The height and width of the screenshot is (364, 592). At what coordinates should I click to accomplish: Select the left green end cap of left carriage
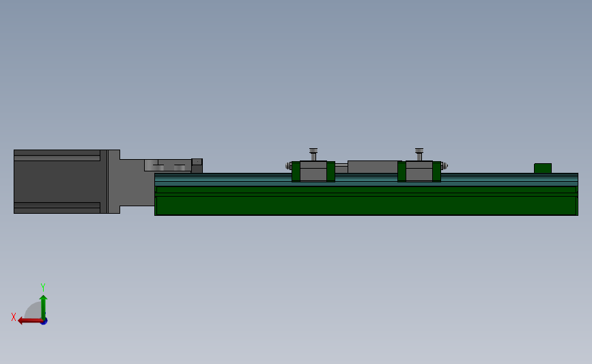296,171
